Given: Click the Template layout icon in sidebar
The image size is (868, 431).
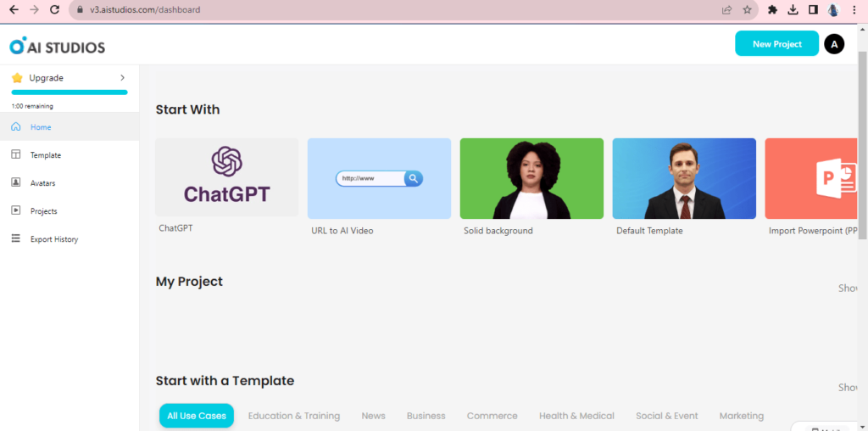Looking at the screenshot, I should click(x=15, y=154).
